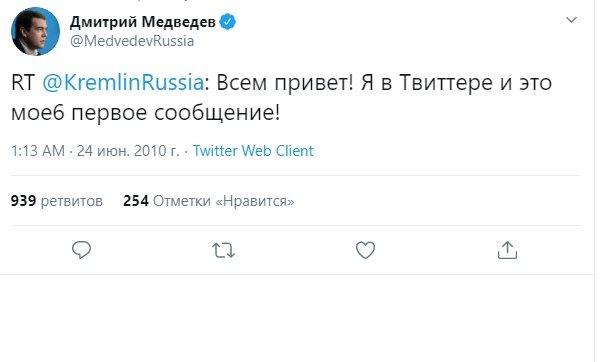This screenshot has width=615, height=362.
Task: Expand the tweet options chevron menu
Action: [x=571, y=20]
